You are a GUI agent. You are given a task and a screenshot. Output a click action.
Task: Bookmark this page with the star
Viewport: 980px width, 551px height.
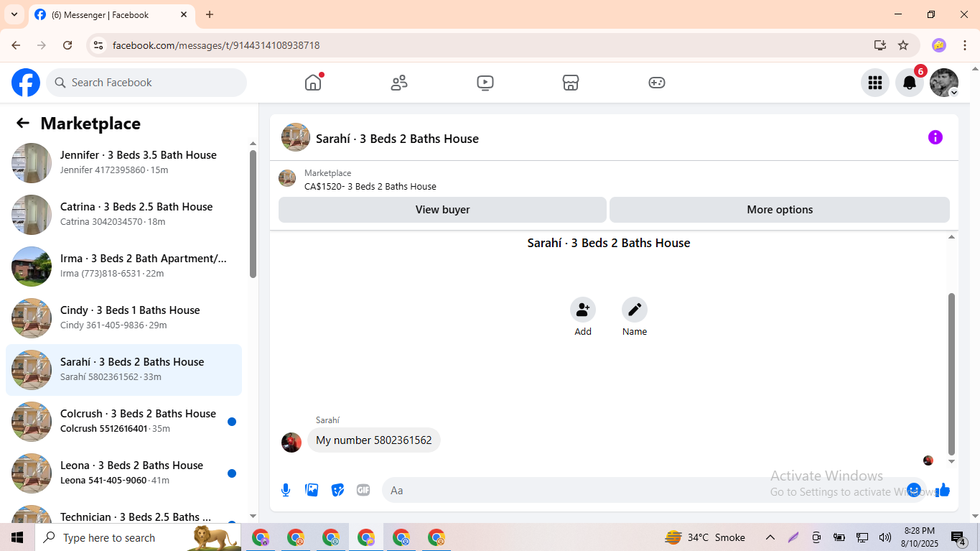[903, 45]
